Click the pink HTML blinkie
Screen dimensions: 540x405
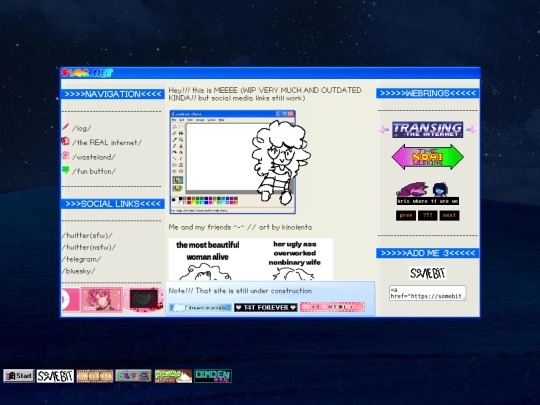pos(332,307)
